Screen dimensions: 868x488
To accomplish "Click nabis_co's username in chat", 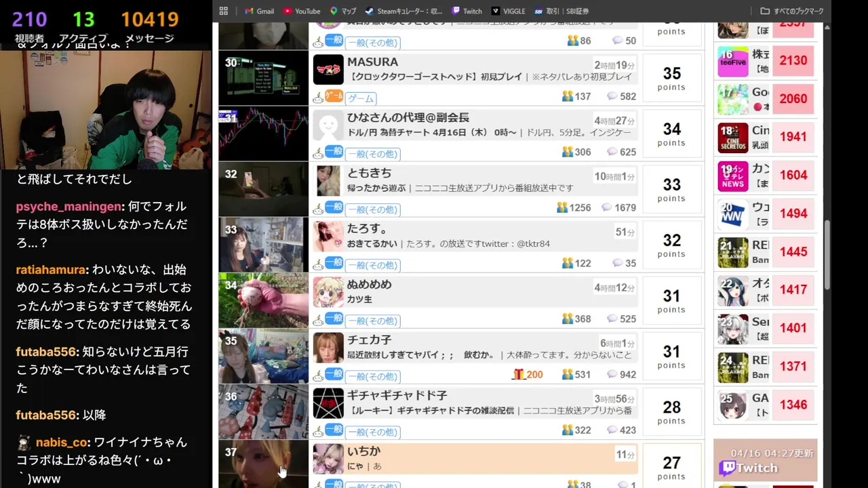I will (62, 443).
